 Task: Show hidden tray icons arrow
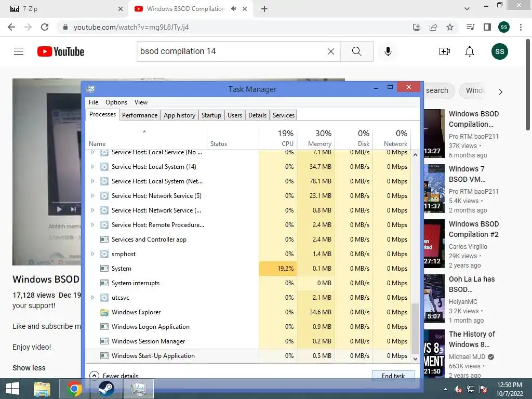(x=445, y=389)
